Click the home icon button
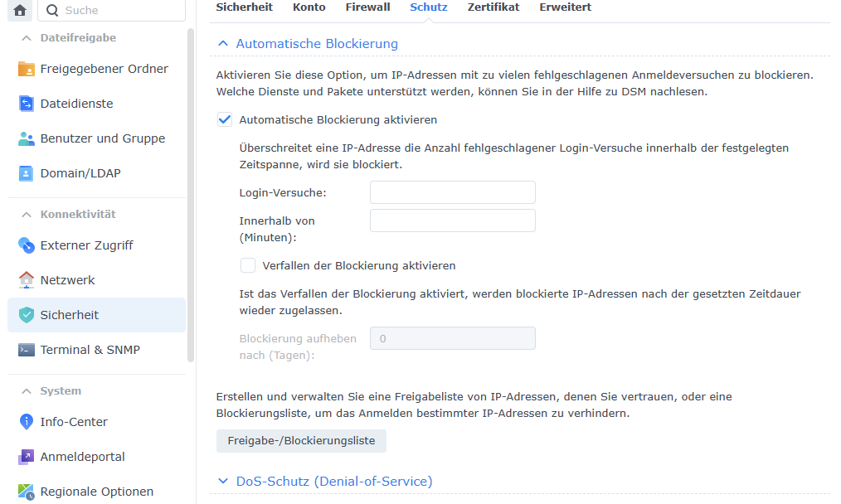The width and height of the screenshot is (841, 504). 20,11
